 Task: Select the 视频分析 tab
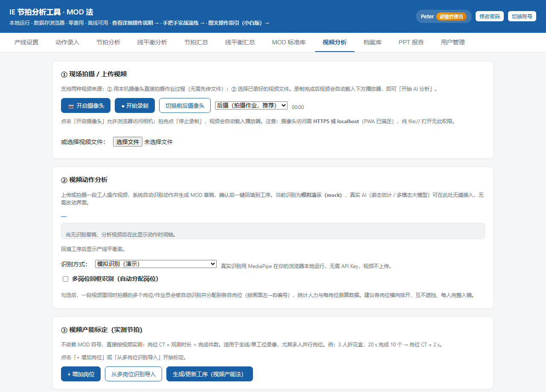click(335, 42)
